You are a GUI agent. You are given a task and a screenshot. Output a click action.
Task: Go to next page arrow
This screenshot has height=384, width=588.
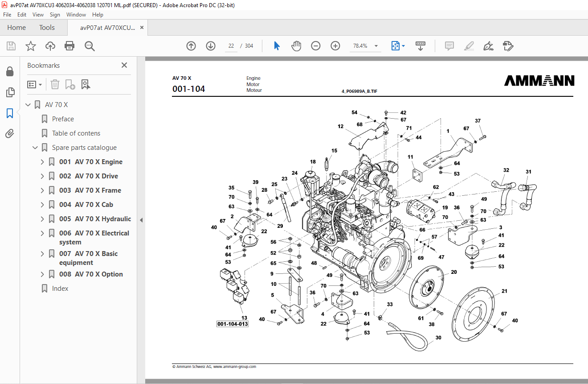pos(211,46)
